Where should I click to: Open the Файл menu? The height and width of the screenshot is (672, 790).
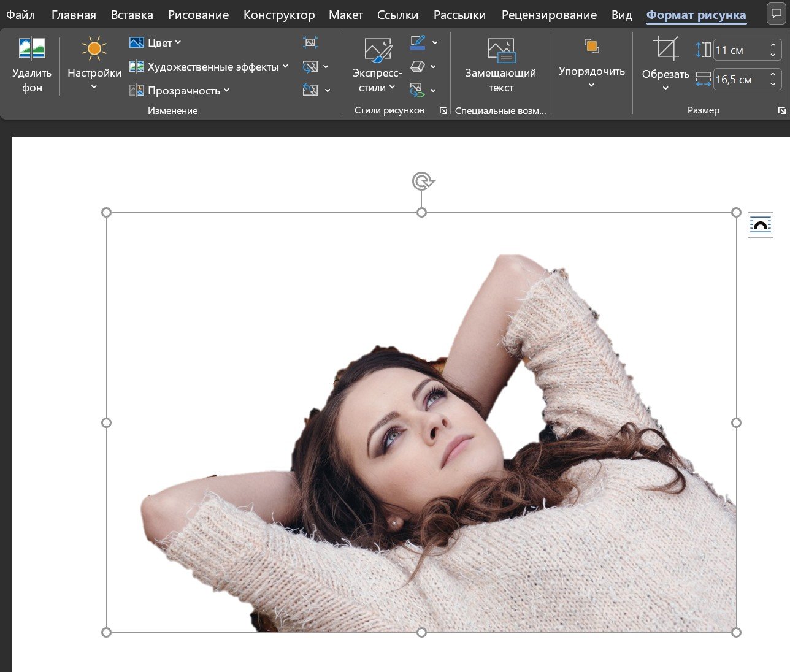tap(21, 15)
